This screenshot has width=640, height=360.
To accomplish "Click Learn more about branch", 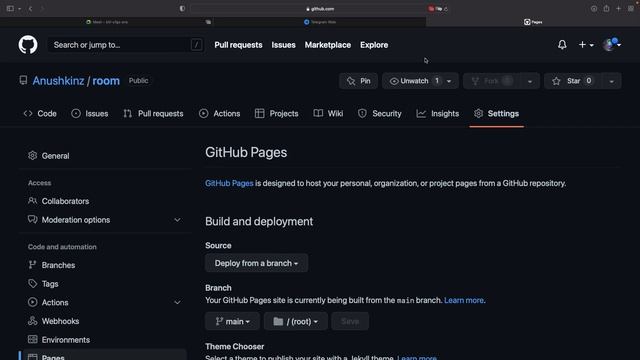I will 464,300.
